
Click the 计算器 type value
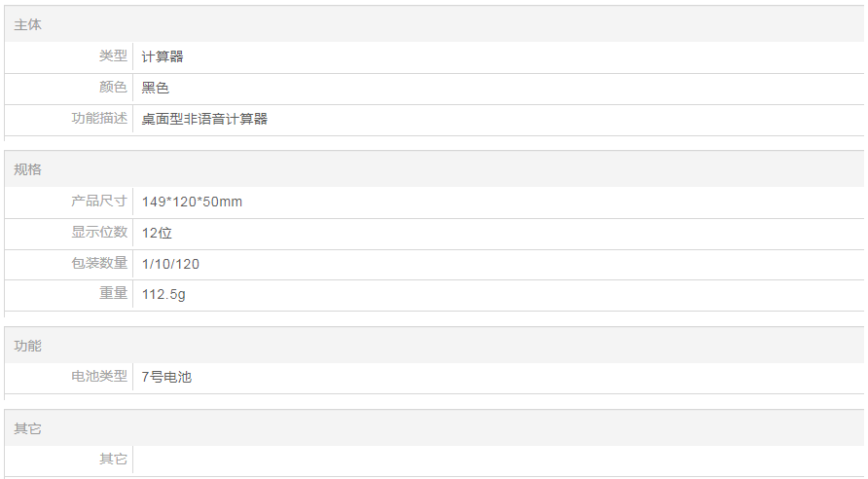163,56
